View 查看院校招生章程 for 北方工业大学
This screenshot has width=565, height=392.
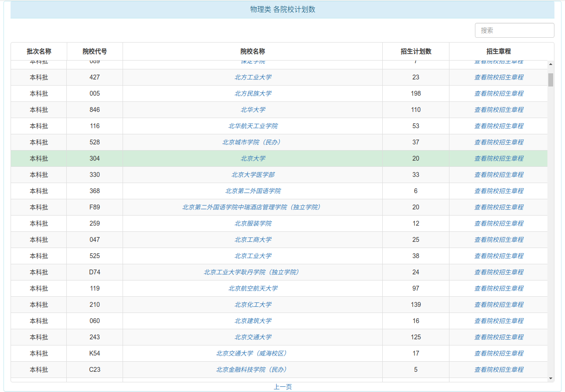tap(499, 77)
